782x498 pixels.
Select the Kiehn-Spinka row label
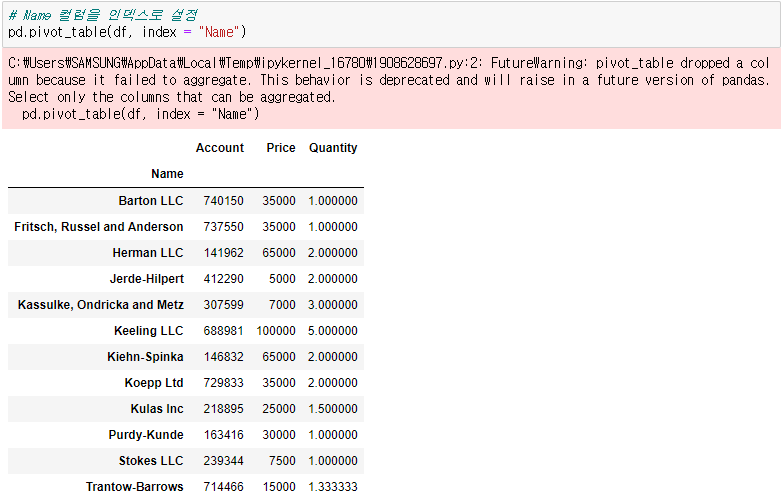pos(145,357)
